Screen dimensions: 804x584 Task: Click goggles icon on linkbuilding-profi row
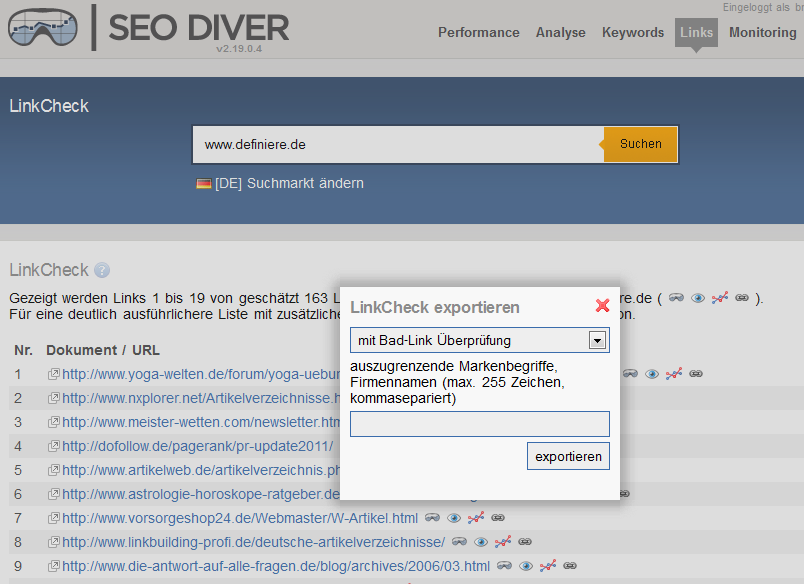pos(459,541)
